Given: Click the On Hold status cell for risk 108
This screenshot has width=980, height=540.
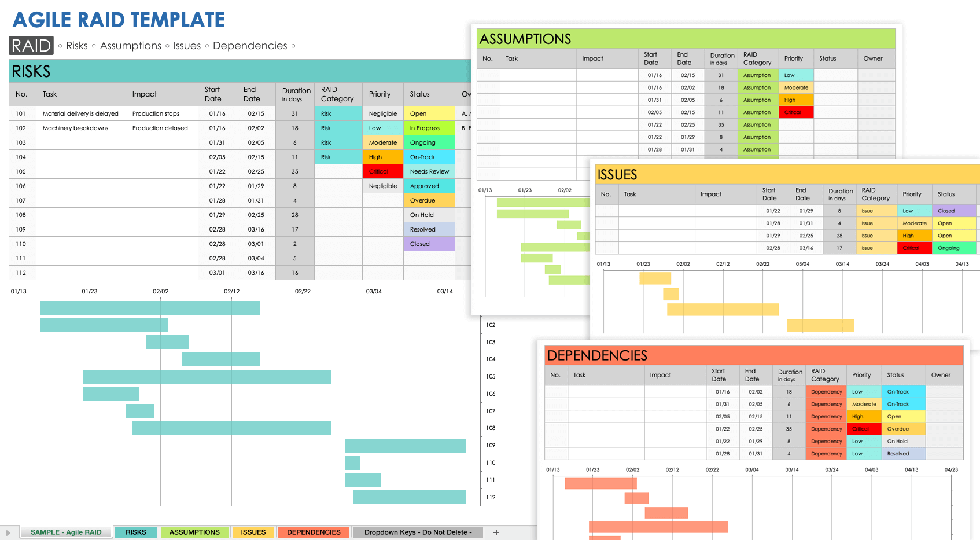Looking at the screenshot, I should point(429,215).
